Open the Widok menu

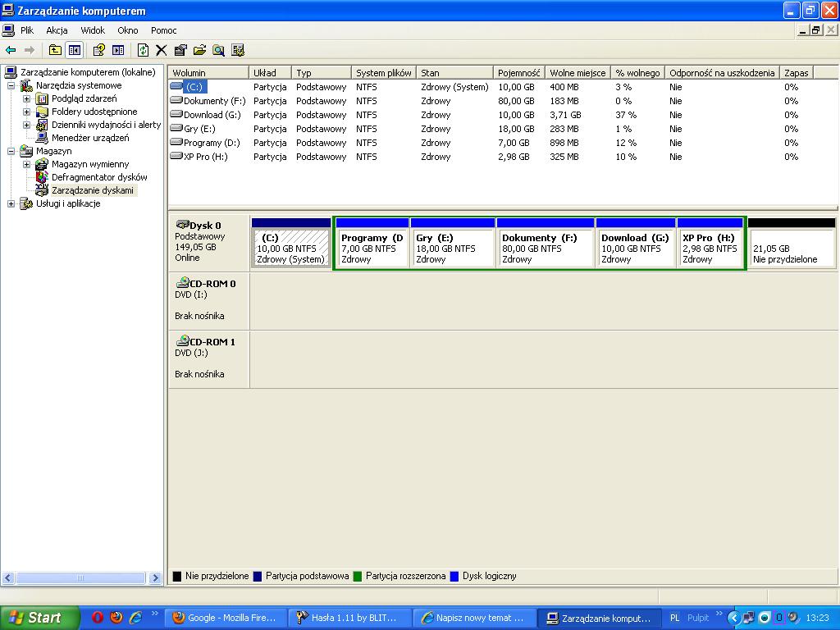pyautogui.click(x=93, y=30)
